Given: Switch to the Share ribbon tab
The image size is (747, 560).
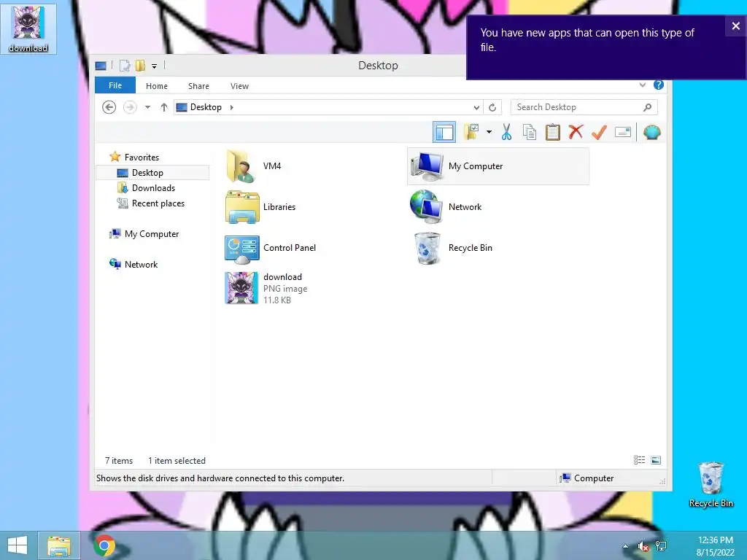Looking at the screenshot, I should 198,86.
